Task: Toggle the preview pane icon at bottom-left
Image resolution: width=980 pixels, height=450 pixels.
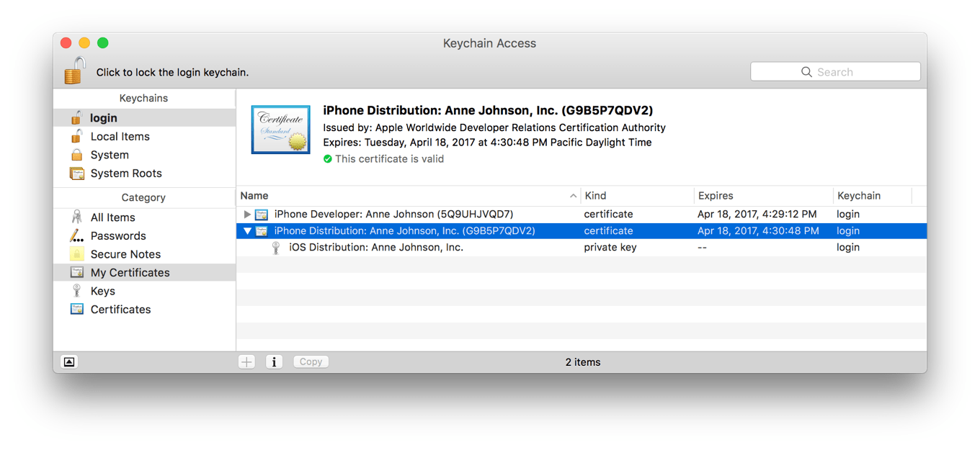Action: (69, 361)
